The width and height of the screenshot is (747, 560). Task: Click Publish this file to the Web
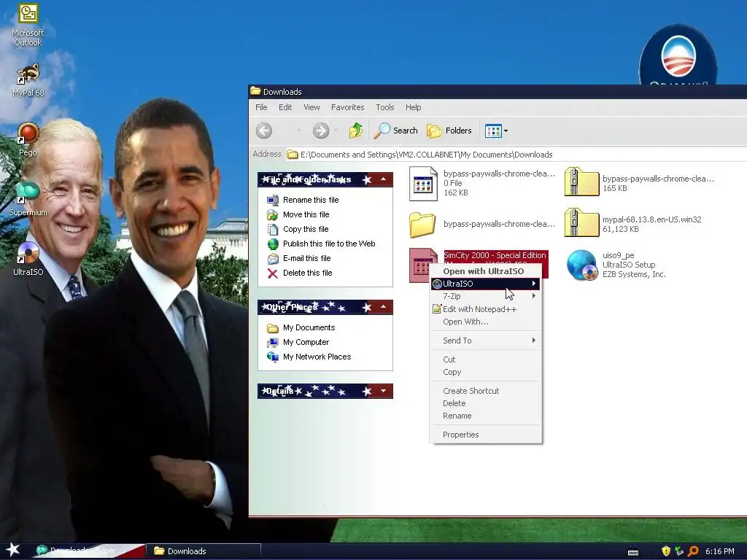(x=329, y=244)
